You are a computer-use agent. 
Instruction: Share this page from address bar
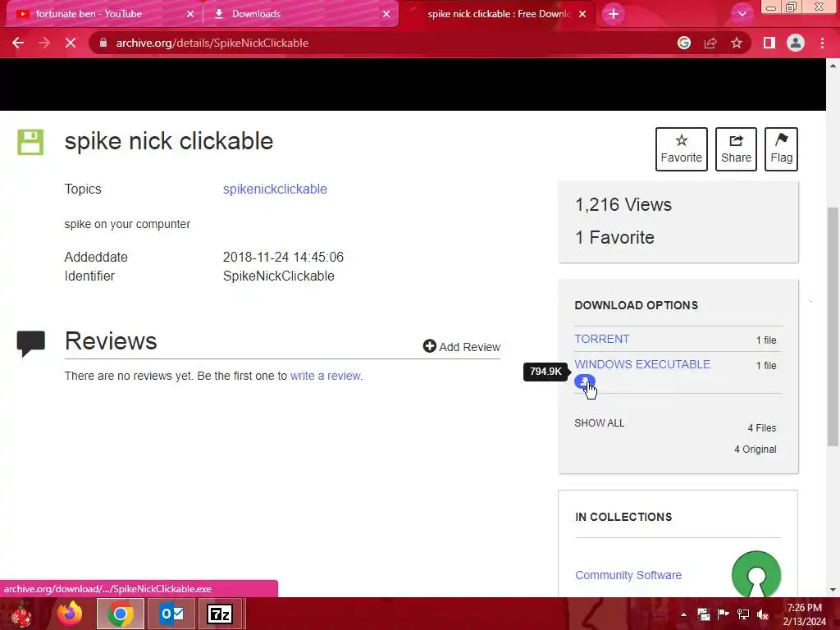pyautogui.click(x=710, y=43)
